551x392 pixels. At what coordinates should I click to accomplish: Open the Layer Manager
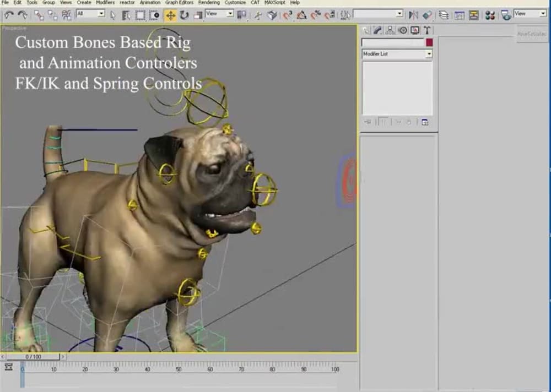(x=443, y=15)
